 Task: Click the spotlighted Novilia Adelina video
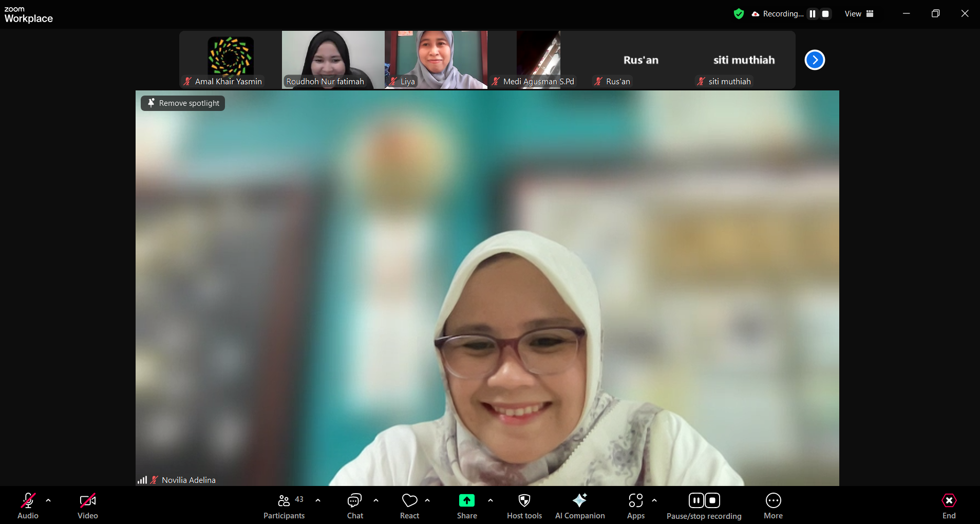(487, 288)
